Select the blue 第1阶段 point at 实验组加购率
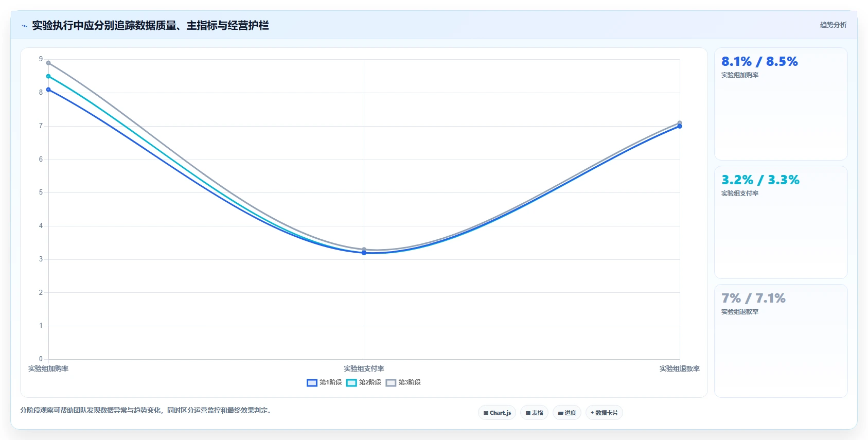This screenshot has height=440, width=868. [48, 90]
